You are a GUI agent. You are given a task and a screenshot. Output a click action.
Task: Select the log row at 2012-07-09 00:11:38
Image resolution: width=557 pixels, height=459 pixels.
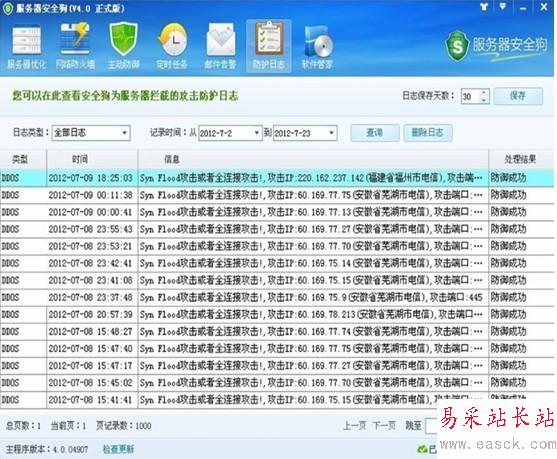point(277,195)
